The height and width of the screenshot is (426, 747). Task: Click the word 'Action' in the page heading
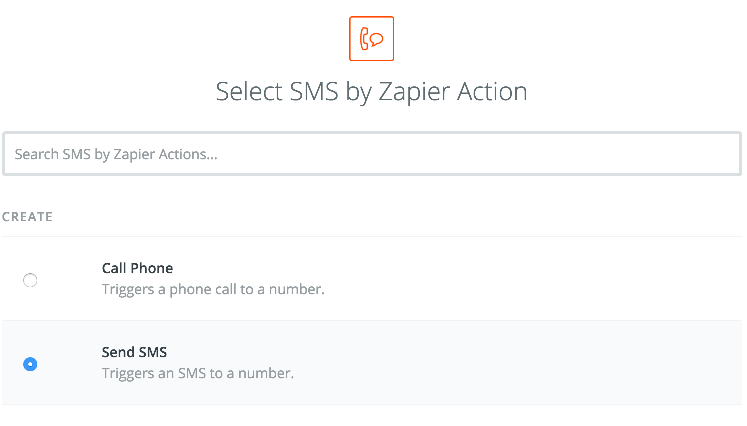tap(492, 91)
